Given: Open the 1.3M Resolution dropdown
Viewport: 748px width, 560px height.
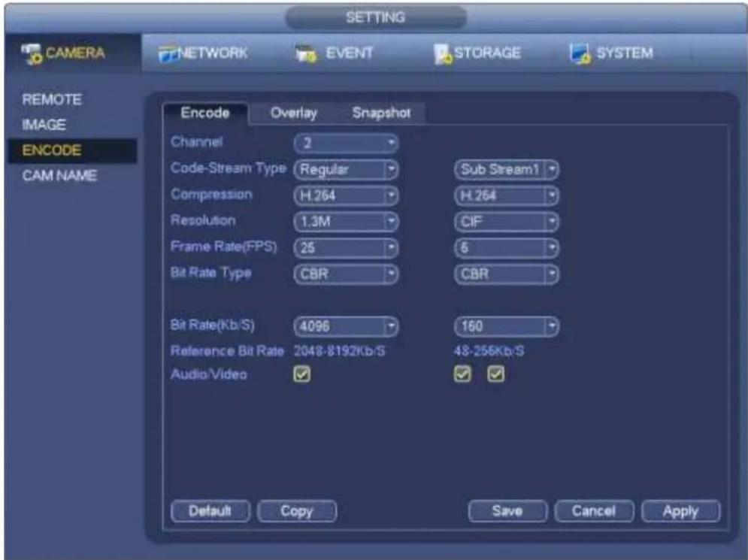Looking at the screenshot, I should tap(346, 222).
